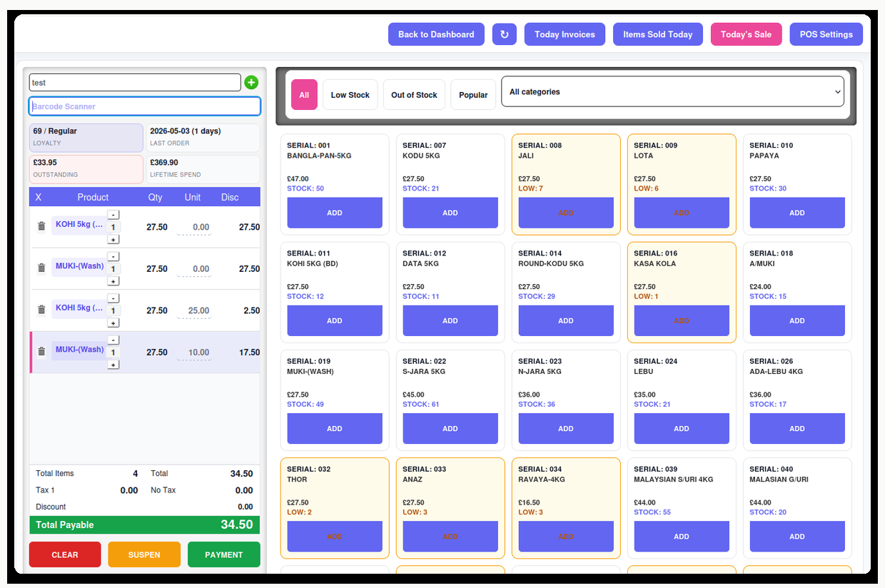
Task: Add N-JARA 5KG to cart
Action: [x=566, y=428]
